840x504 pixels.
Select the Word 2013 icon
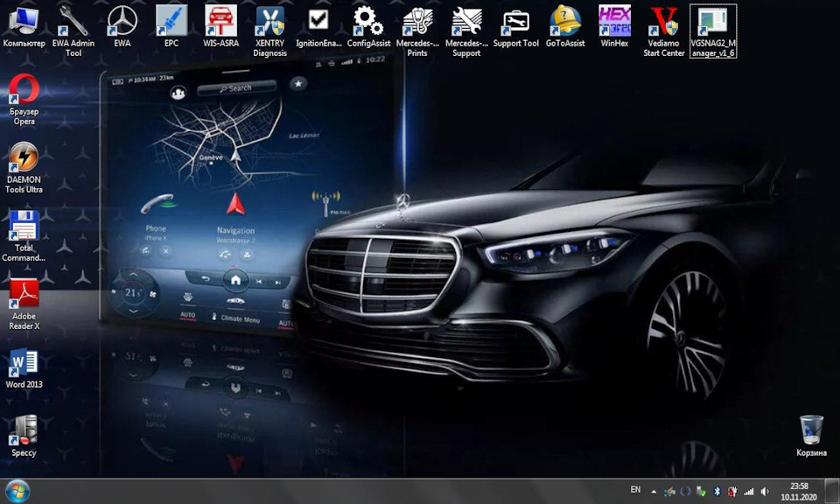pos(24,368)
